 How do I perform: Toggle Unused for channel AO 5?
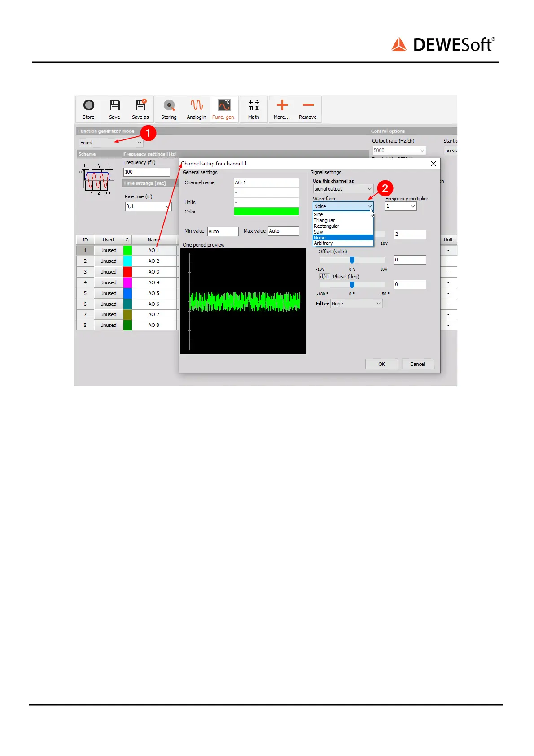click(x=108, y=293)
